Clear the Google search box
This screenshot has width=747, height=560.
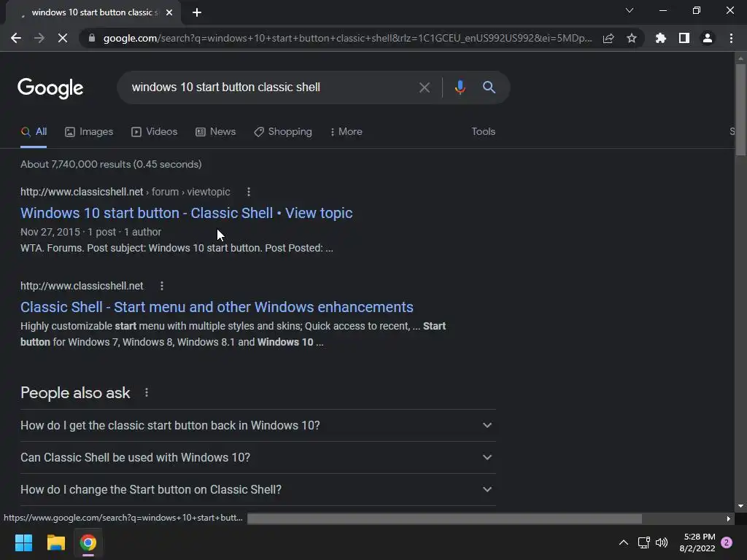424,87
